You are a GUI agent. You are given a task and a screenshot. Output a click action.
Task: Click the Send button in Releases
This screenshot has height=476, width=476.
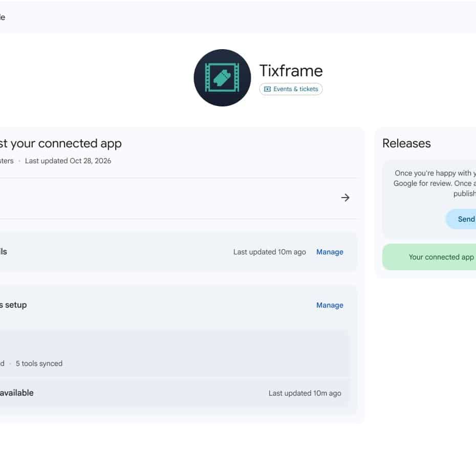[x=461, y=219]
